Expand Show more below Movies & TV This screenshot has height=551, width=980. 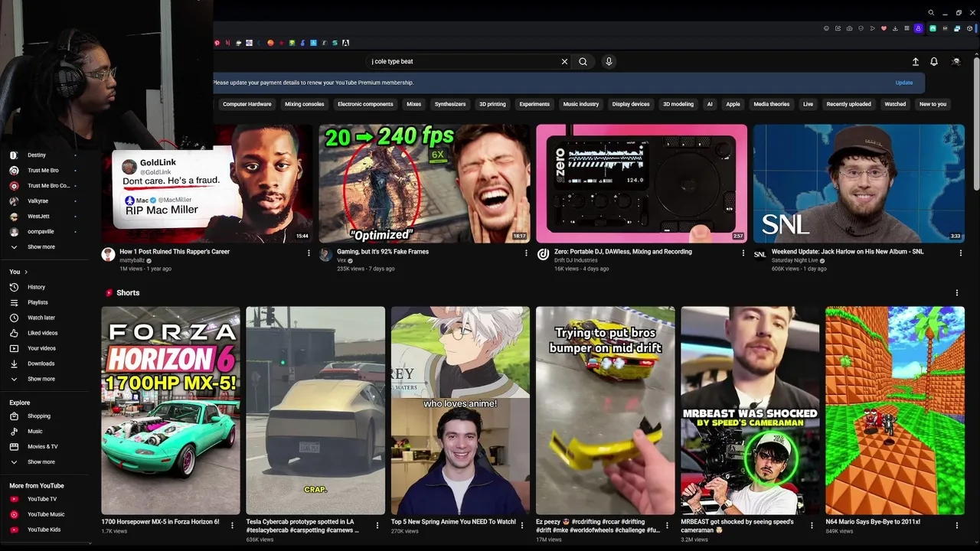41,462
